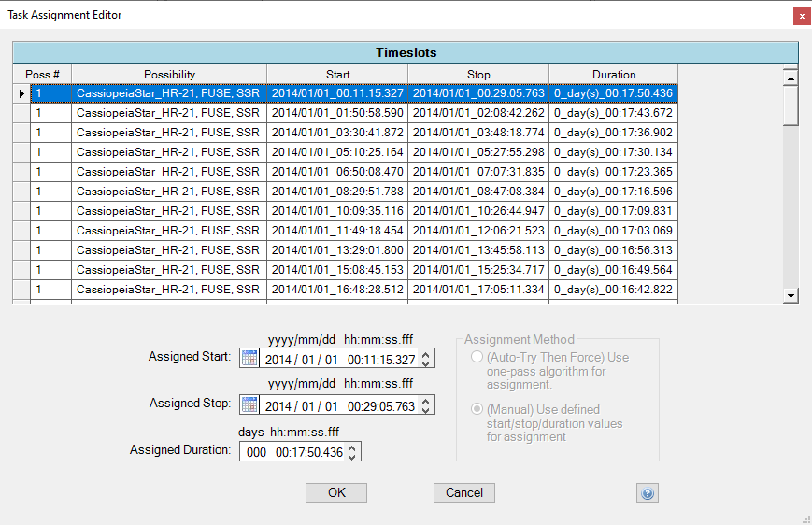Screen dimensions: 812x525
Task: Click Assigned Duration spinner arrows
Action: [x=352, y=452]
